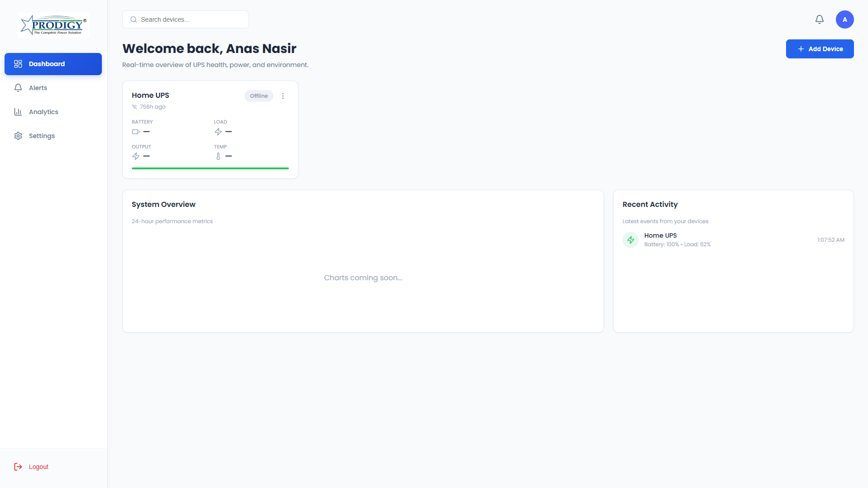Click the Logout link at the sidebar bottom

click(38, 466)
